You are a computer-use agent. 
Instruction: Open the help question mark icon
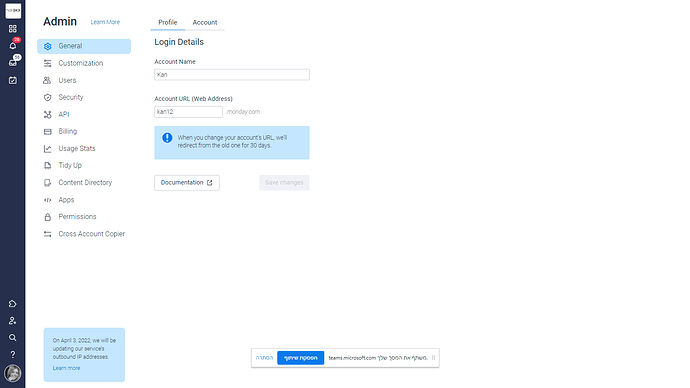point(13,355)
